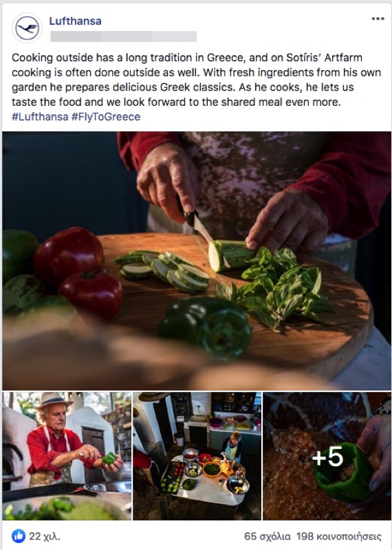Click the blurred post timestamp below page name
The image size is (392, 550).
coord(124,36)
